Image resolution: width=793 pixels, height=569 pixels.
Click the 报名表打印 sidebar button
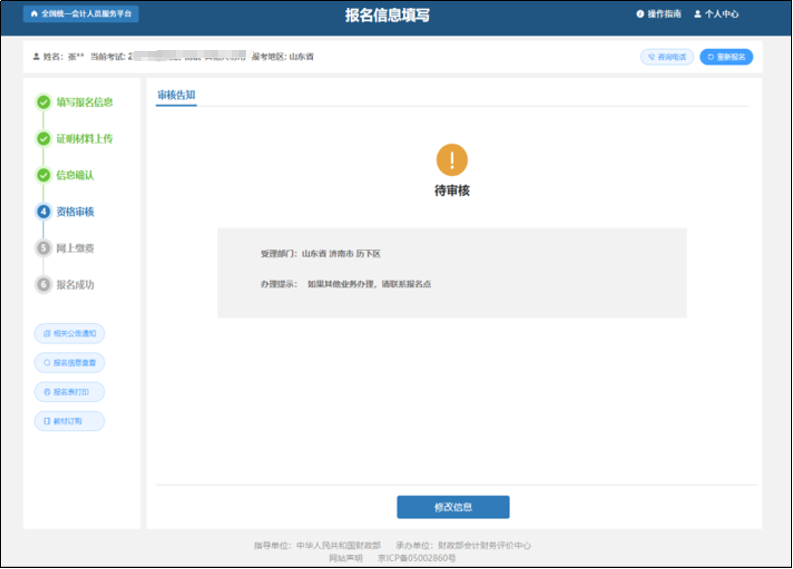[x=69, y=392]
